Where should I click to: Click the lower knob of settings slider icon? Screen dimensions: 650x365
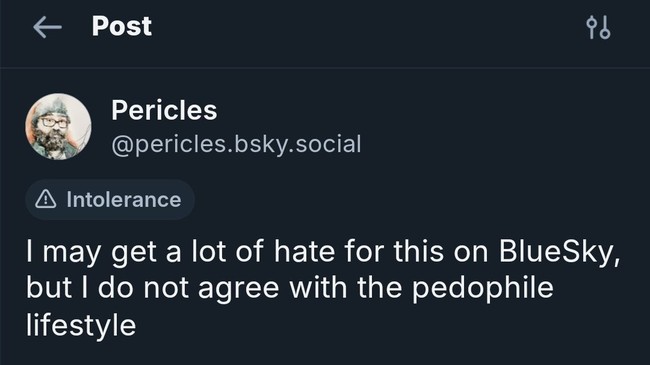[605, 33]
